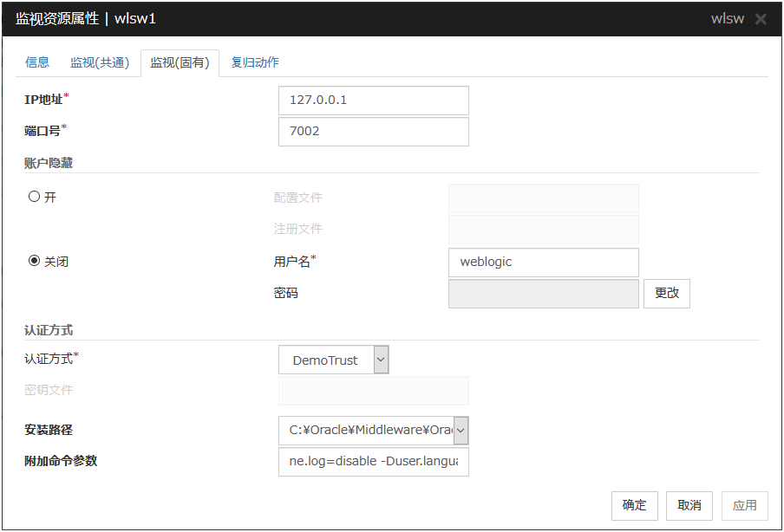Open the 监视(共通) tab
The width and height of the screenshot is (784, 532).
(x=100, y=62)
